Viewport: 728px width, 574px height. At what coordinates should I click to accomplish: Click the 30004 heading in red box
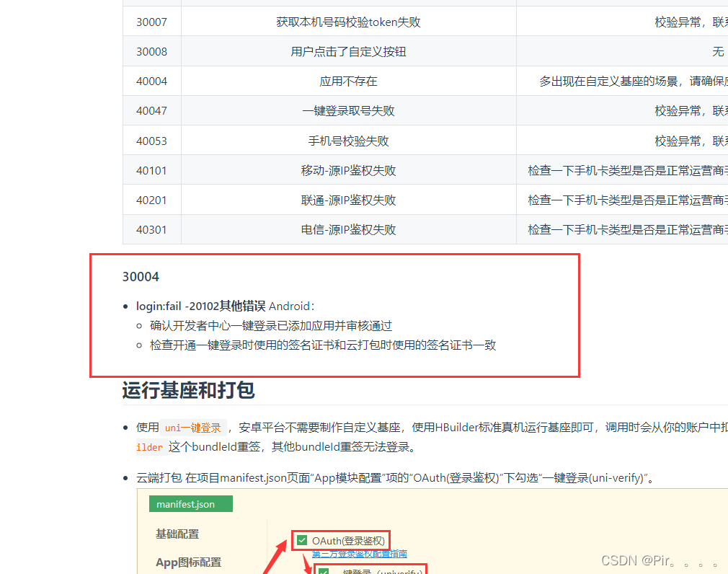coord(141,275)
